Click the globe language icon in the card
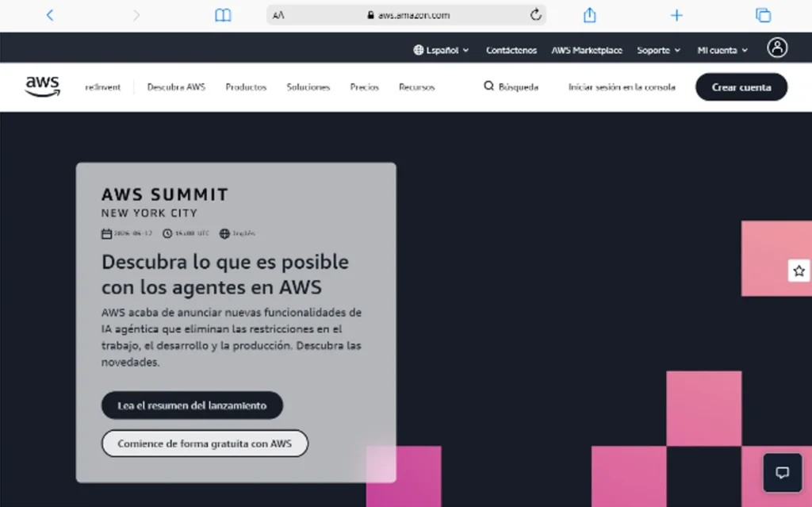 224,234
